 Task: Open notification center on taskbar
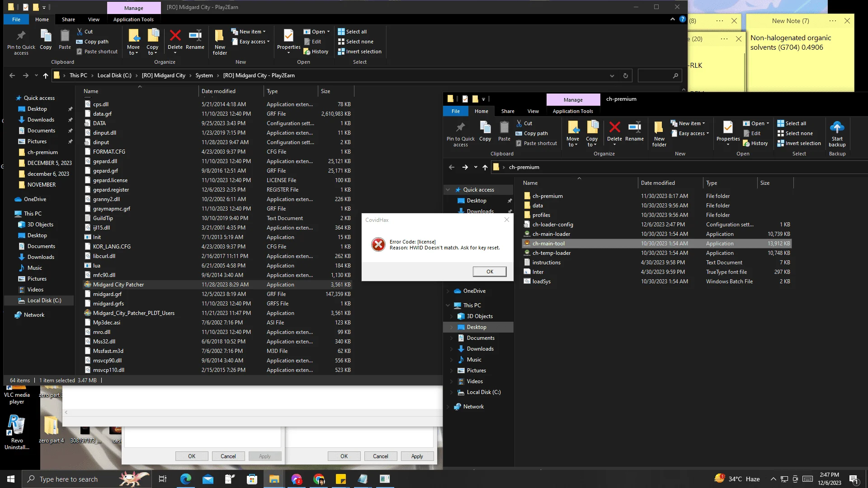[854, 479]
